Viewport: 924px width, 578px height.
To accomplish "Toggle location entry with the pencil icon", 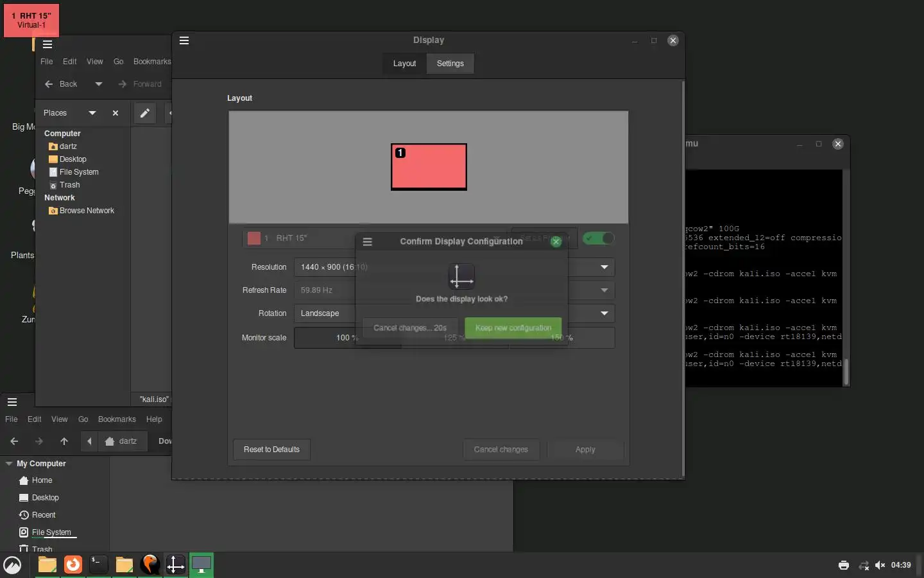I will [145, 113].
